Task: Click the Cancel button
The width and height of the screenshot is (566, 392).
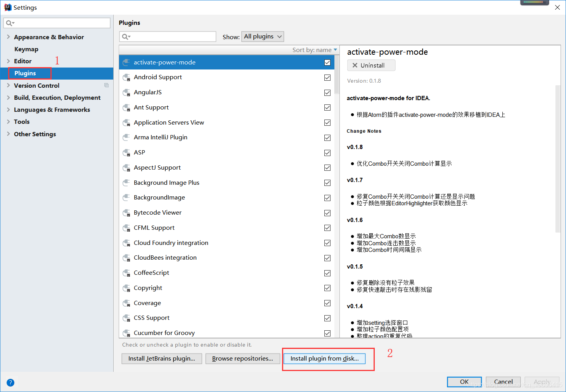Action: (x=503, y=382)
